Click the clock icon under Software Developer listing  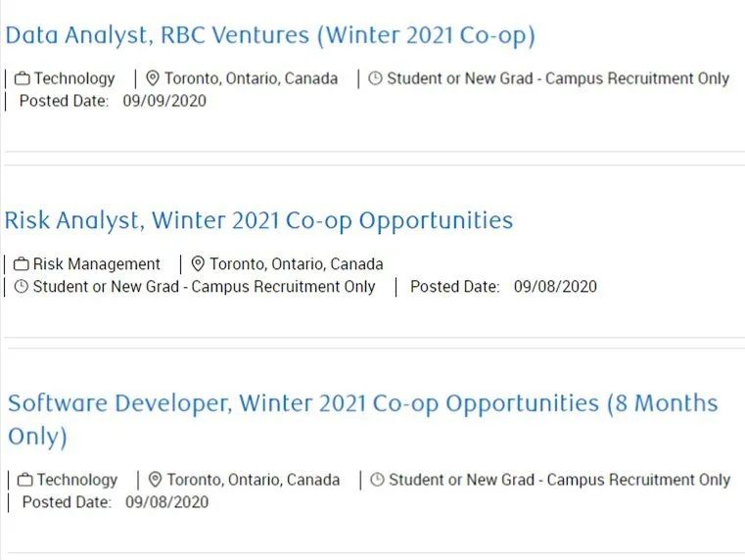pyautogui.click(x=377, y=480)
